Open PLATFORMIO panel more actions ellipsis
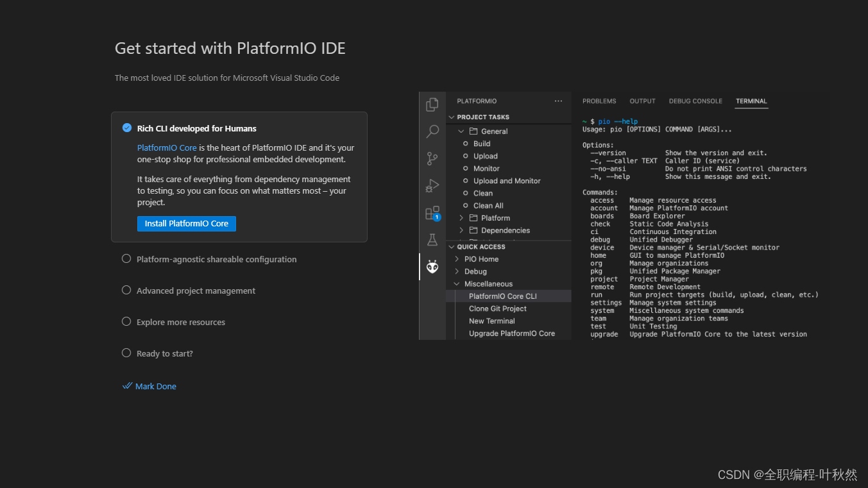 pos(558,101)
